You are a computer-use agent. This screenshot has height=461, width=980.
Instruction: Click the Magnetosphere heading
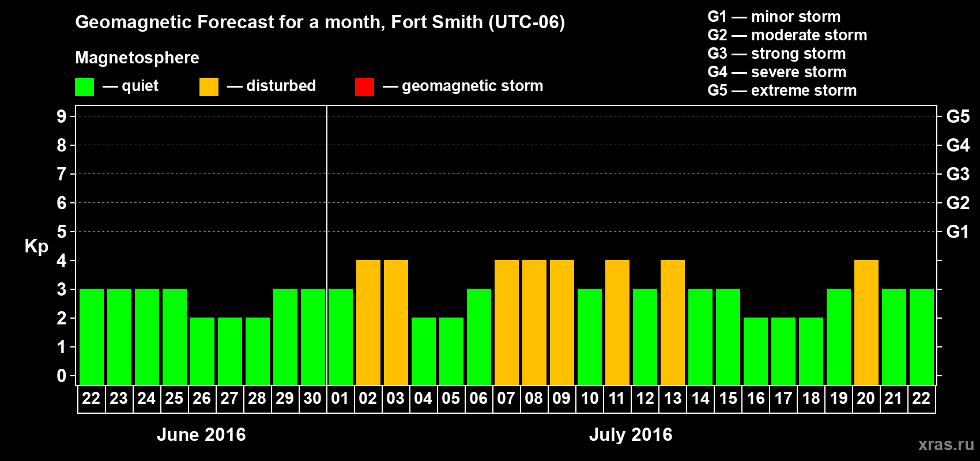coord(137,58)
